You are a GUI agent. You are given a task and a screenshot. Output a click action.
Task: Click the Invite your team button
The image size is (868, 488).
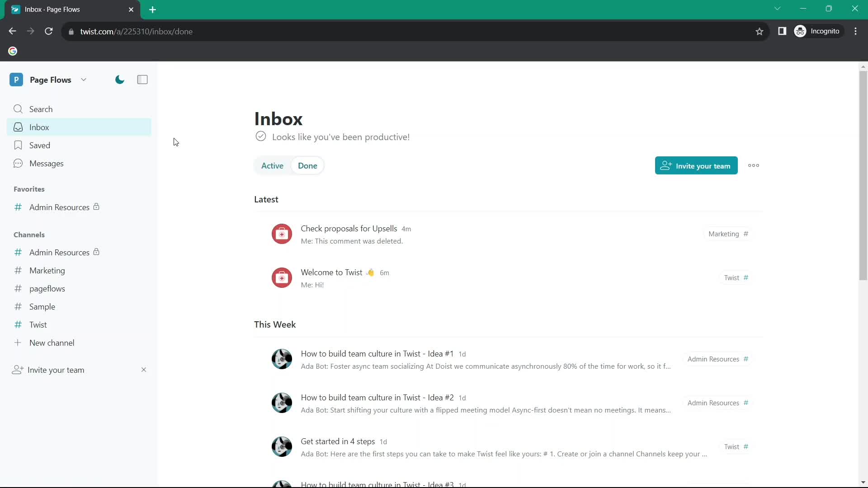pos(696,166)
